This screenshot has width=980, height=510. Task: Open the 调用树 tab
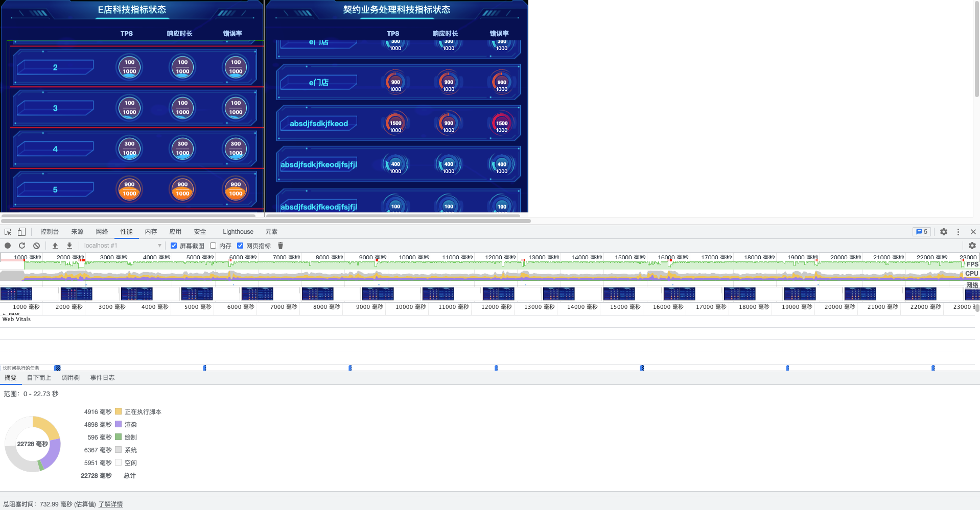pyautogui.click(x=71, y=378)
